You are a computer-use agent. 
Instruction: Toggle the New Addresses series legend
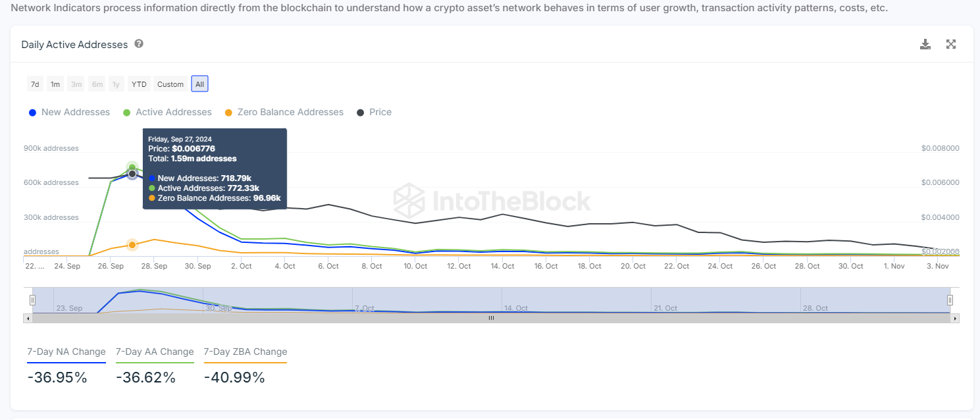[69, 112]
